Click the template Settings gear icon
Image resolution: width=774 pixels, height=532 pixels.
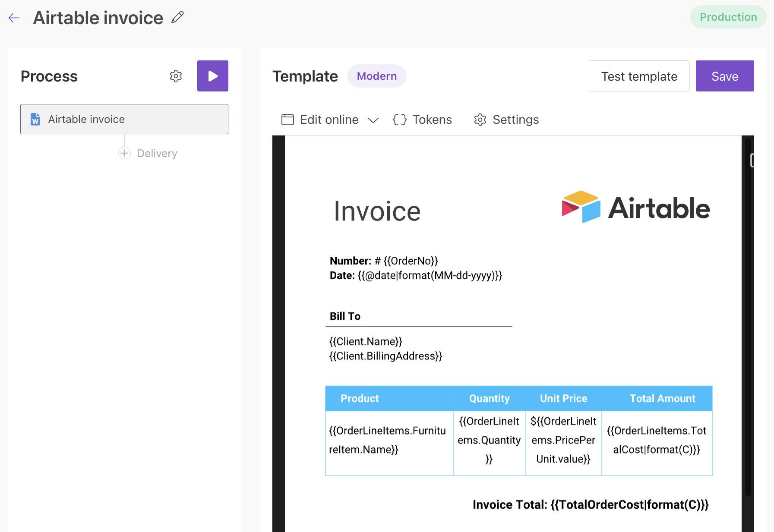[480, 120]
